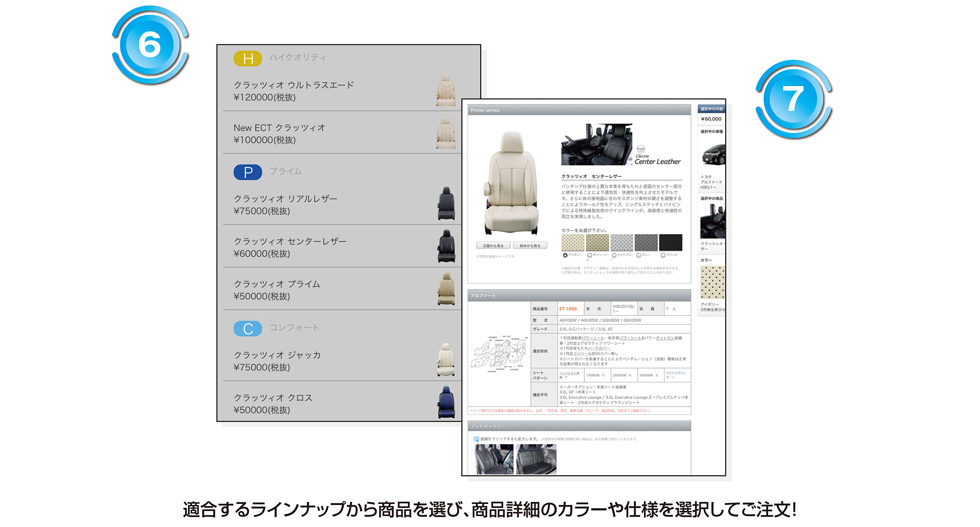Click クロス blue seat thumbnail
The width and height of the screenshot is (980, 527).
pyautogui.click(x=446, y=403)
